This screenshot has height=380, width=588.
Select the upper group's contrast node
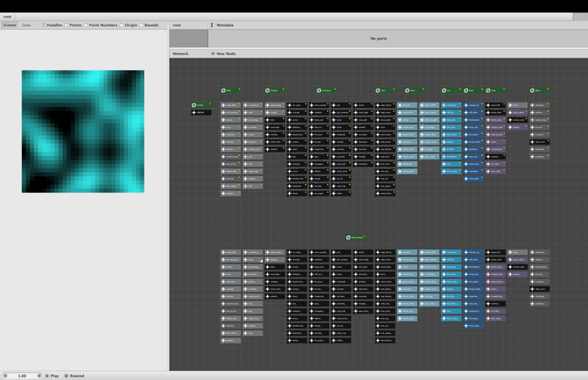pos(495,156)
